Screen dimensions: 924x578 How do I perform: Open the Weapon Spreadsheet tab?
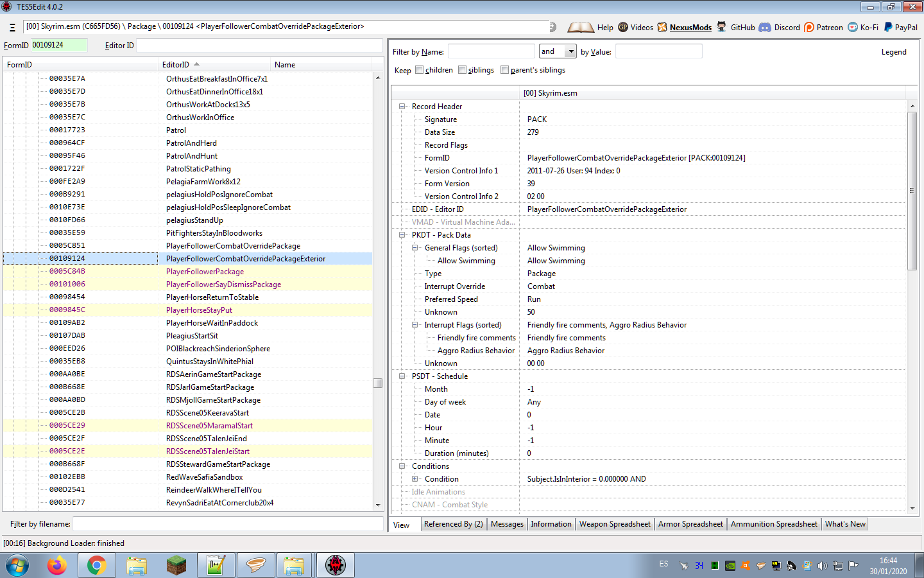click(x=615, y=524)
